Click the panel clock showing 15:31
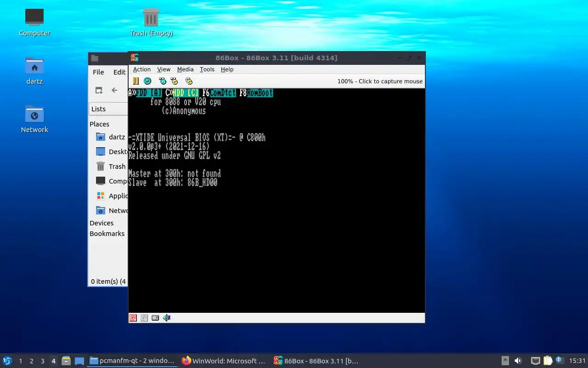The image size is (588, 368). [577, 361]
